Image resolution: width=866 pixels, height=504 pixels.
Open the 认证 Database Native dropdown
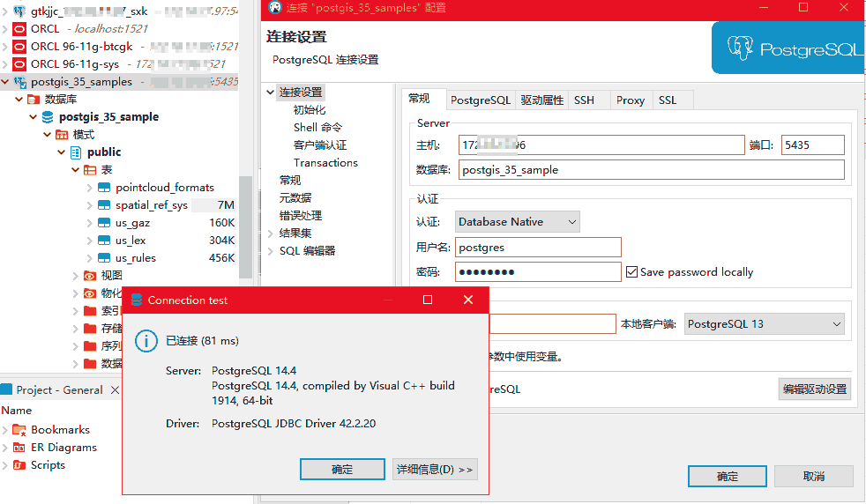point(517,222)
